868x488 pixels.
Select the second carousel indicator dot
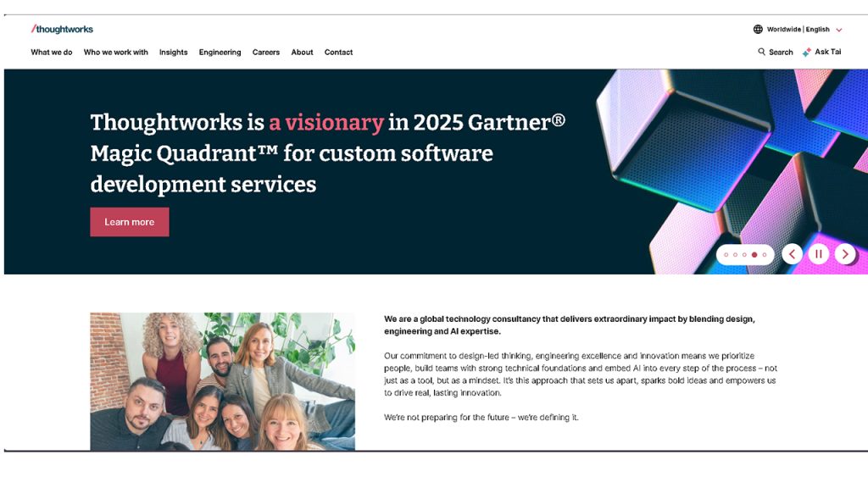pos(735,254)
